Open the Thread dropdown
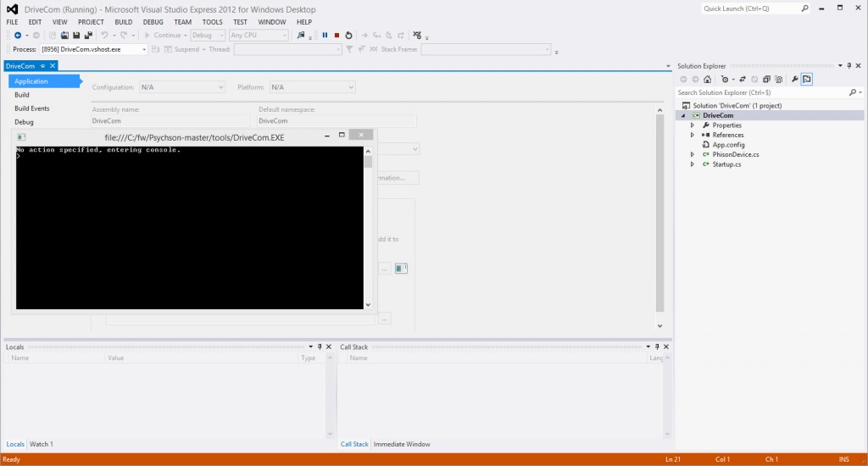 [x=338, y=50]
